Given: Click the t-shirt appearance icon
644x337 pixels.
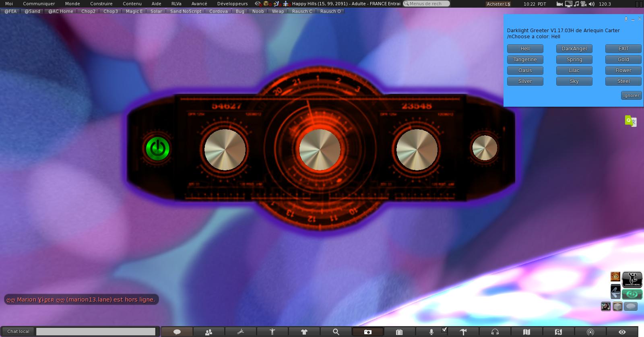Looking at the screenshot, I should (304, 332).
